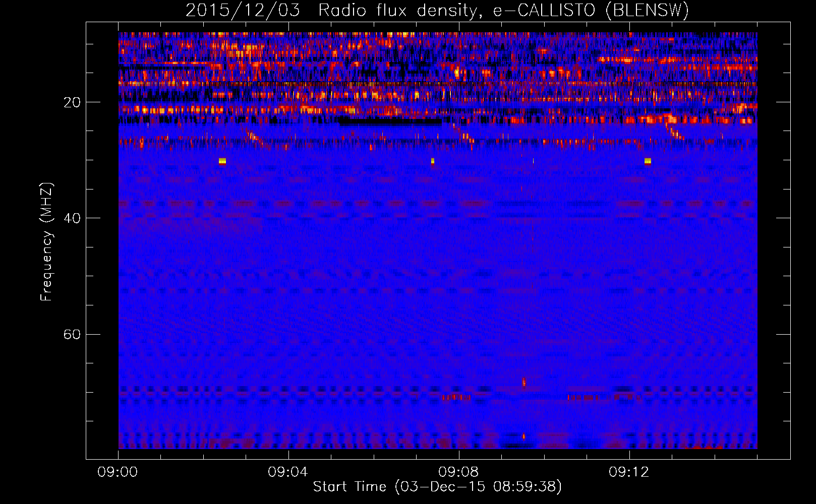Viewport: 816px width, 504px height.
Task: Click the 09:00 time tick label
Action: pos(118,472)
